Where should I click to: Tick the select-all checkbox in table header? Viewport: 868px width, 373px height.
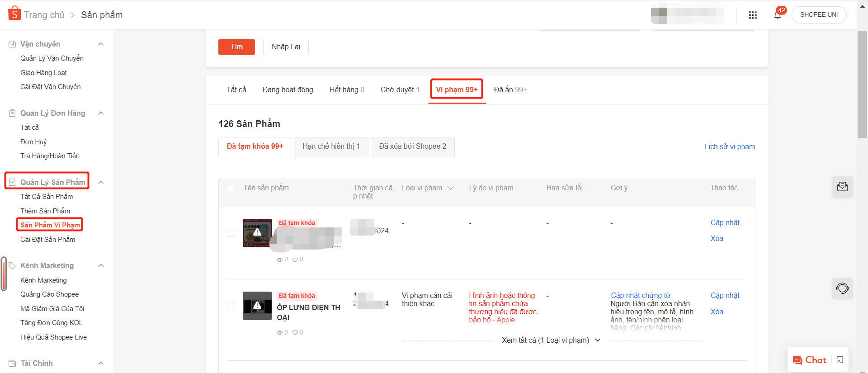tap(231, 188)
